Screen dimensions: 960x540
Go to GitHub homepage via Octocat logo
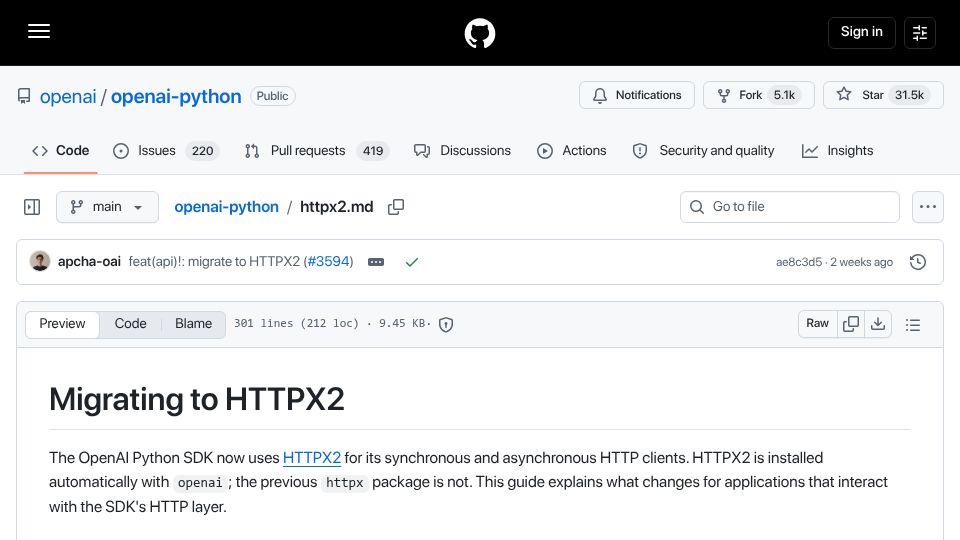(x=479, y=33)
